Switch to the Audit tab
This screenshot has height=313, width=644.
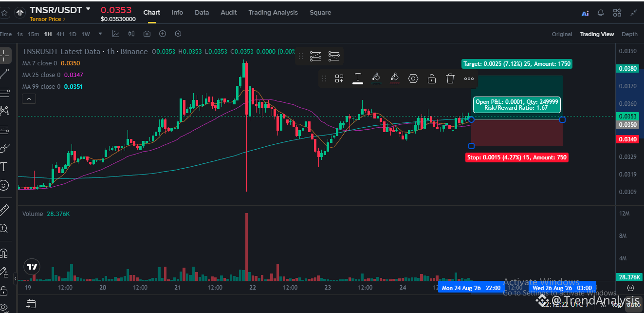[229, 13]
